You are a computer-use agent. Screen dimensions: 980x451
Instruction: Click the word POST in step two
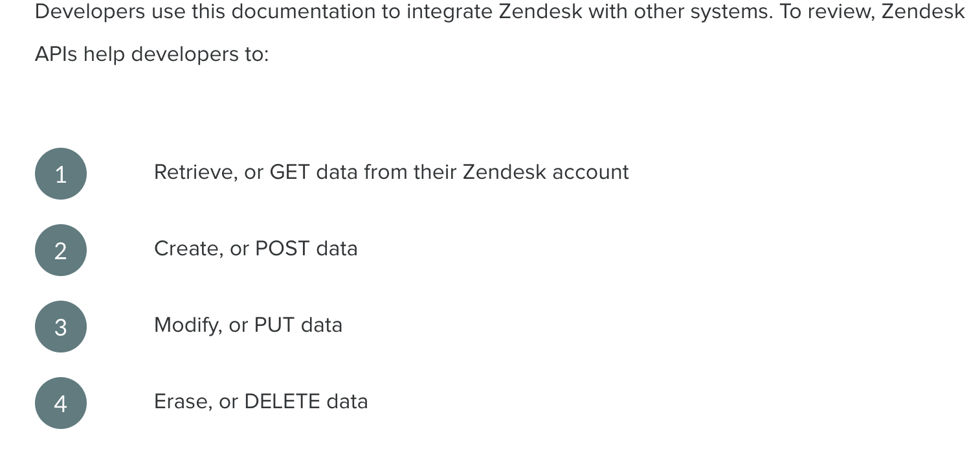click(x=282, y=249)
